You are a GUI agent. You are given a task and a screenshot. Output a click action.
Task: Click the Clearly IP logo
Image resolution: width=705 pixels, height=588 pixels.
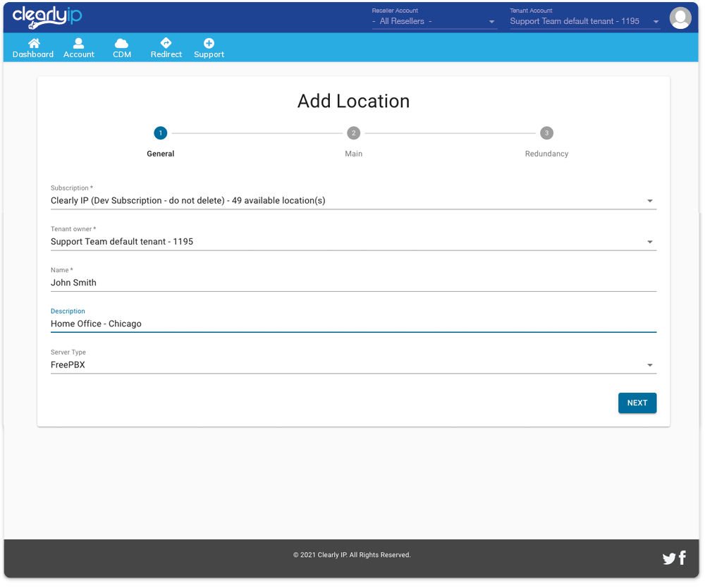pyautogui.click(x=47, y=17)
